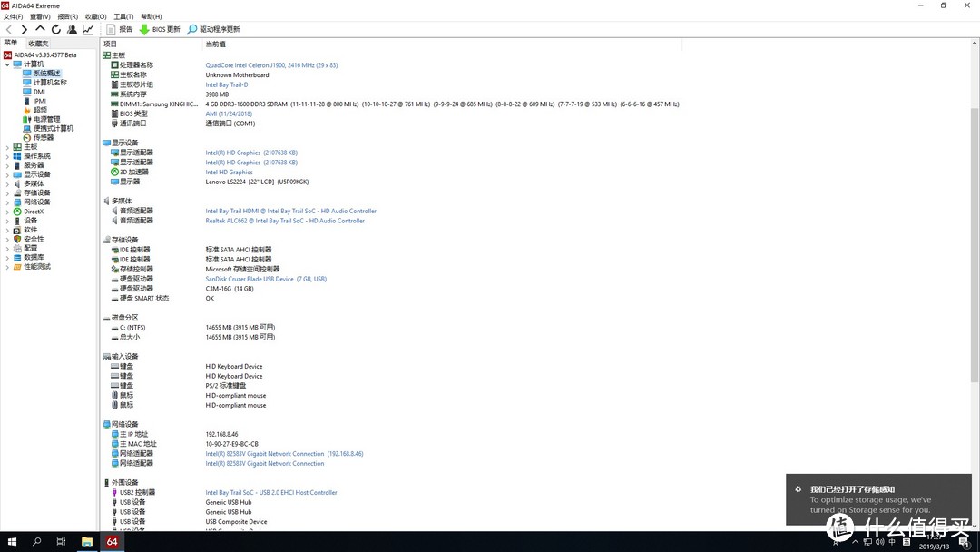The image size is (980, 552).
Task: Open the Intel Bay Trail HDMI audio link
Action: [290, 211]
